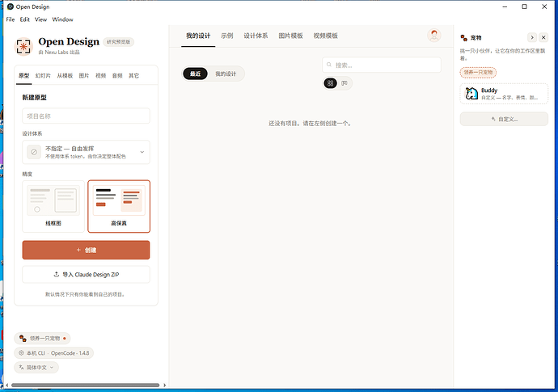558x392 pixels.
Task: Click 导入 Claude Design ZIP button
Action: click(86, 274)
